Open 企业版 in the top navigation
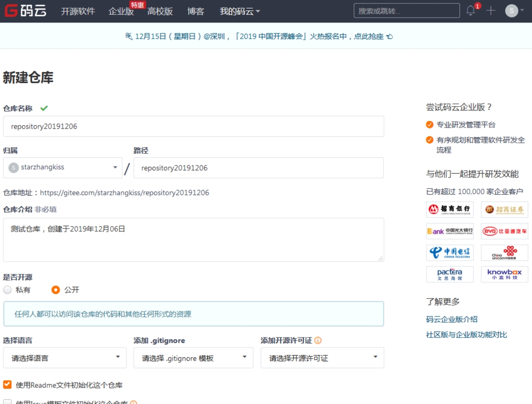532x404 pixels. [x=121, y=11]
